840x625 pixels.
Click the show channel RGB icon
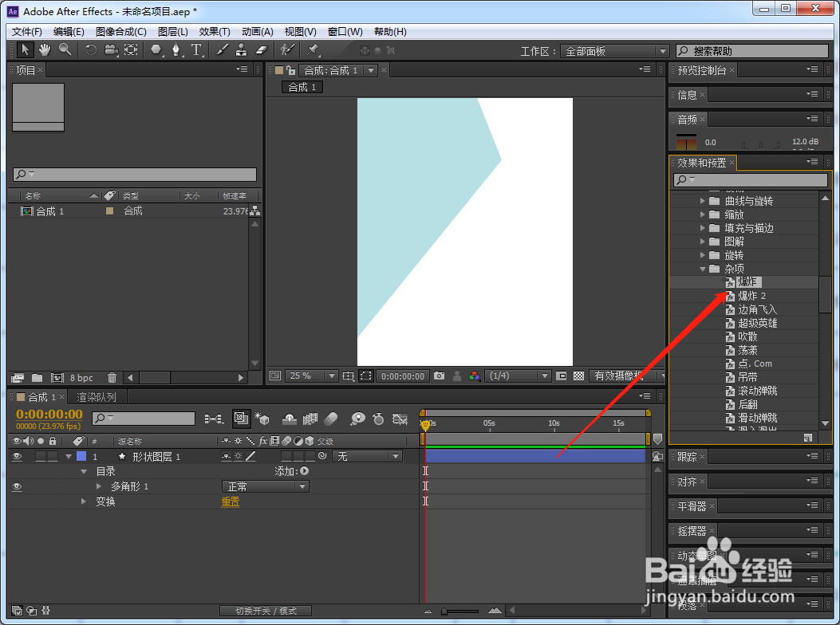474,376
